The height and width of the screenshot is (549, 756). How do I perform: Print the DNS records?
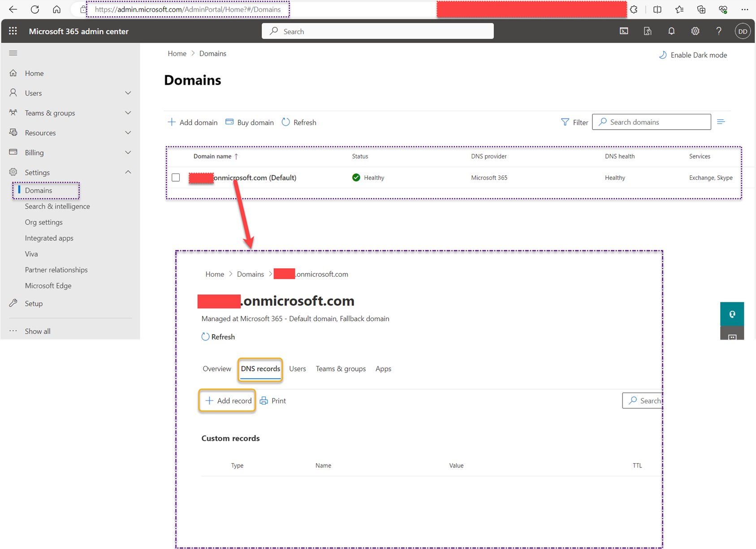273,401
